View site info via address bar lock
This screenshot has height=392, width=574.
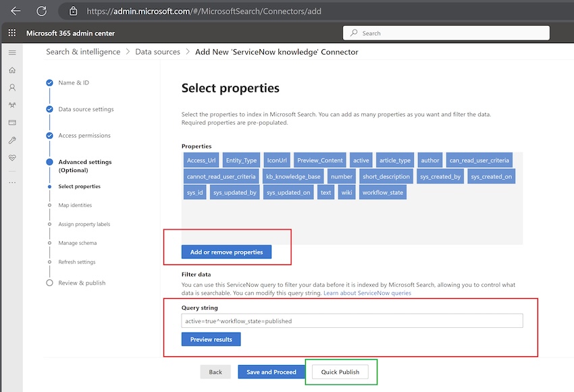click(72, 11)
